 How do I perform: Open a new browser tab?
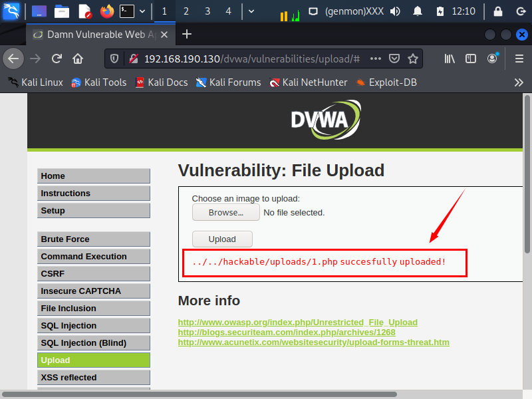[187, 35]
